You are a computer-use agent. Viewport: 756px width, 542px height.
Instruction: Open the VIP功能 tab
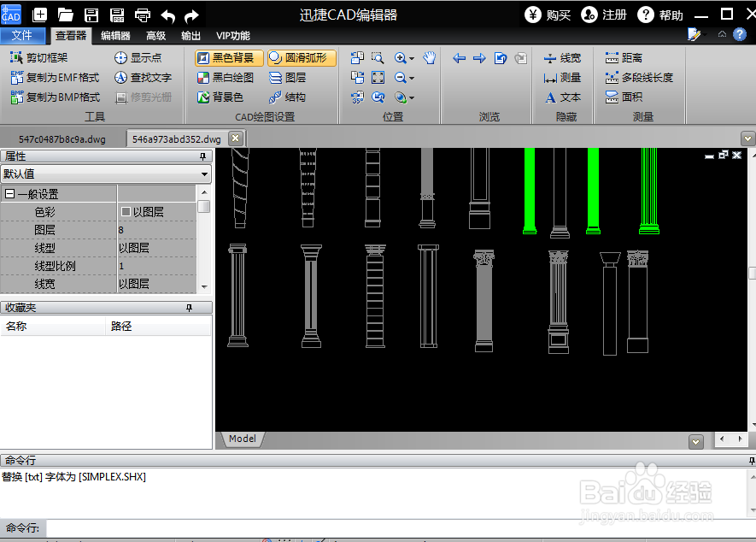233,36
